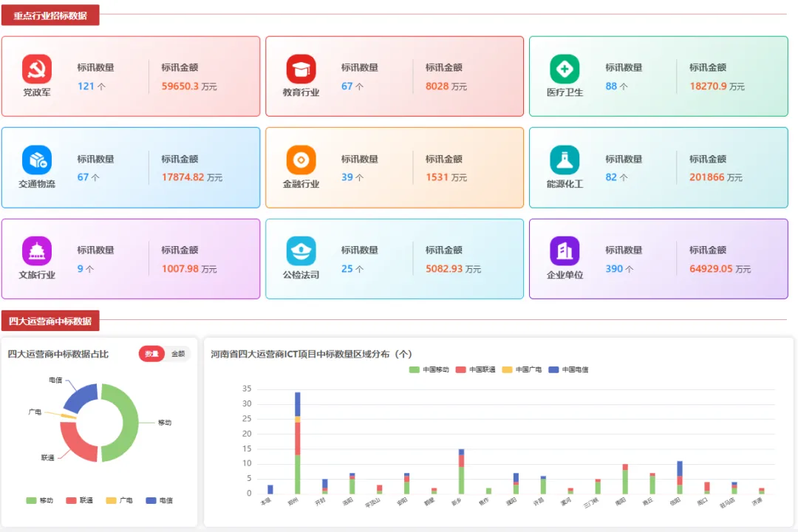The height and width of the screenshot is (532, 798).
Task: Click 教育行业 amount 8028 万元
Action: point(446,86)
